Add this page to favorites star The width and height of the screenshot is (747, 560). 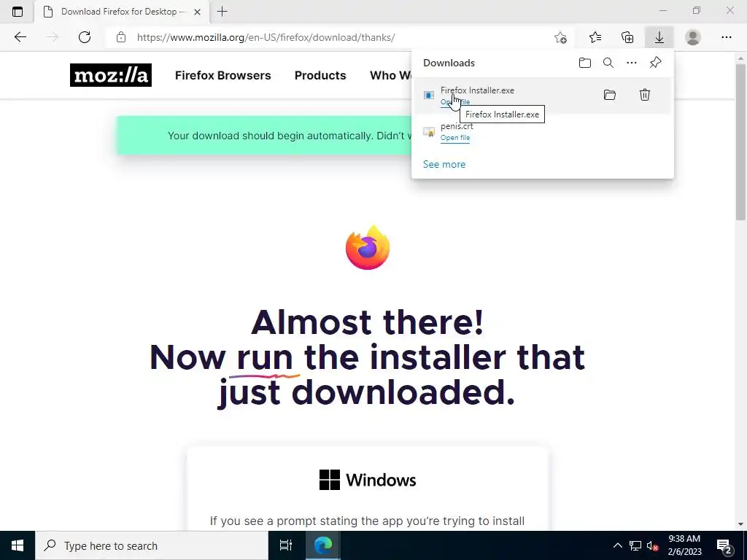point(560,37)
